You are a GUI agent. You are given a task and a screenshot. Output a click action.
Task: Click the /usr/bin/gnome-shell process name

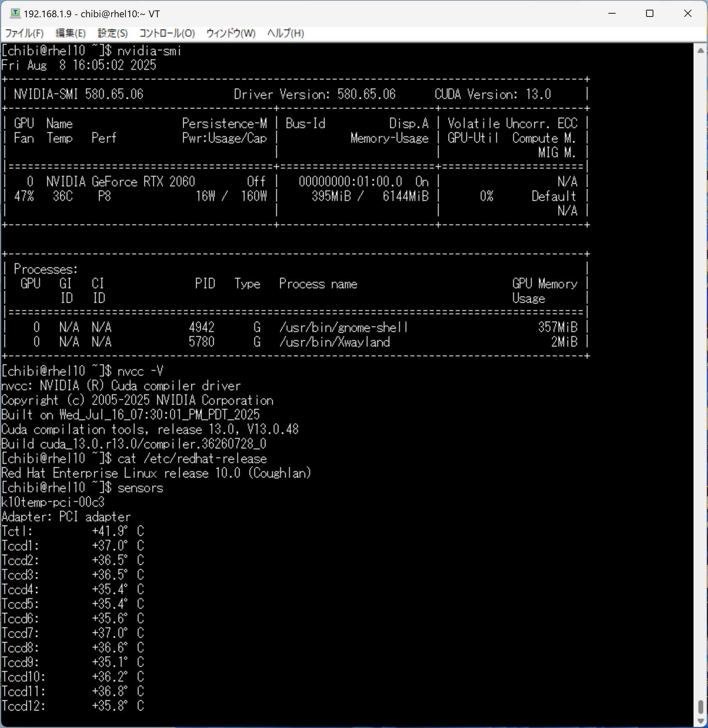(343, 328)
